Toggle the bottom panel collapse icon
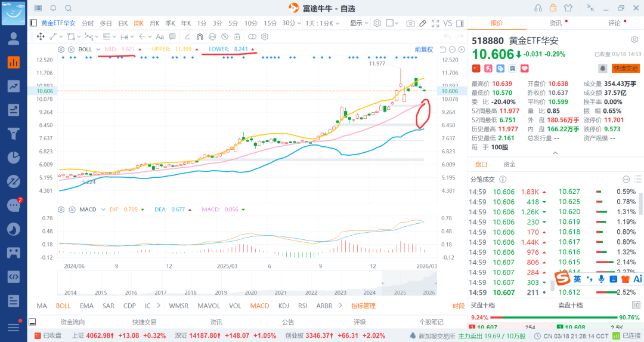644x342 pixels. [32, 322]
